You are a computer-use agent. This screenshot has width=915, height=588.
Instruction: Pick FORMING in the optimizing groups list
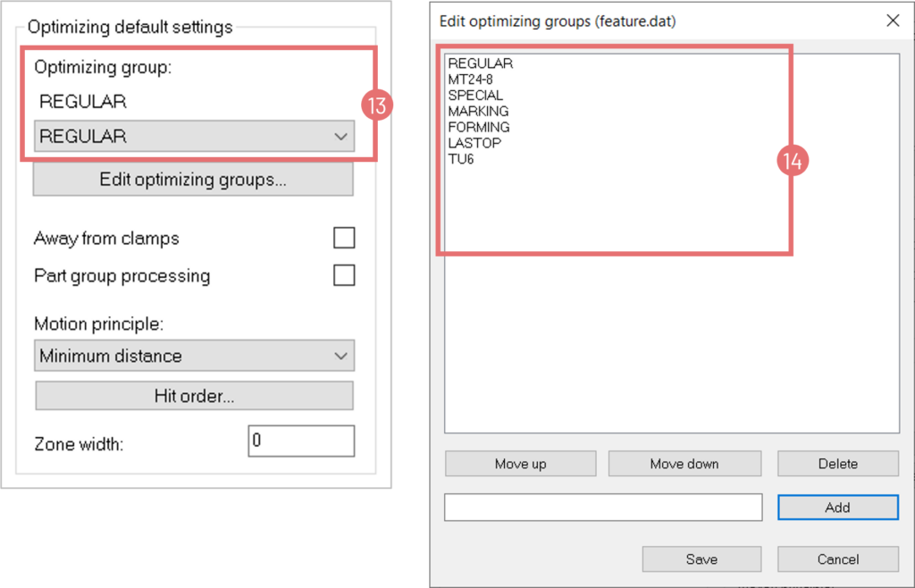[479, 128]
